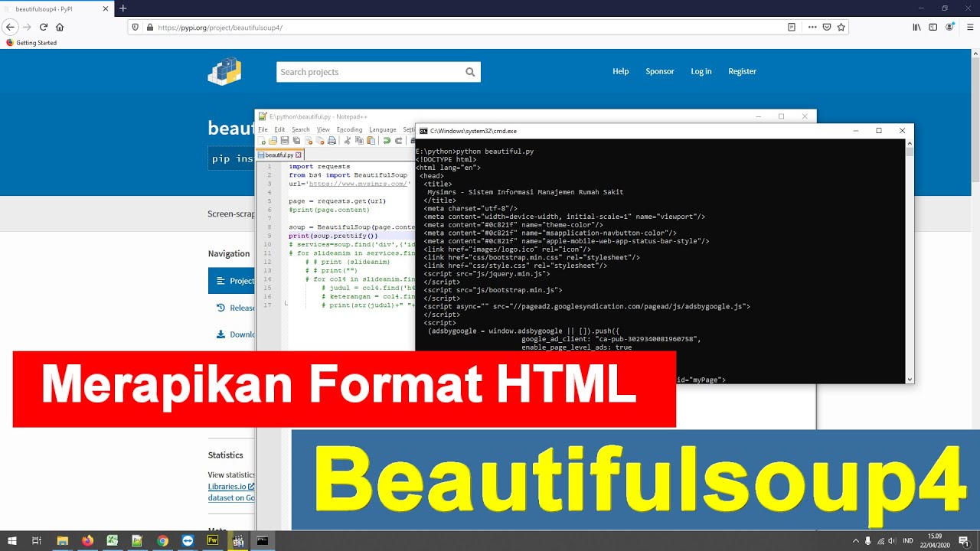Image resolution: width=980 pixels, height=551 pixels.
Task: Go to Firefox home page icon
Action: 60,27
